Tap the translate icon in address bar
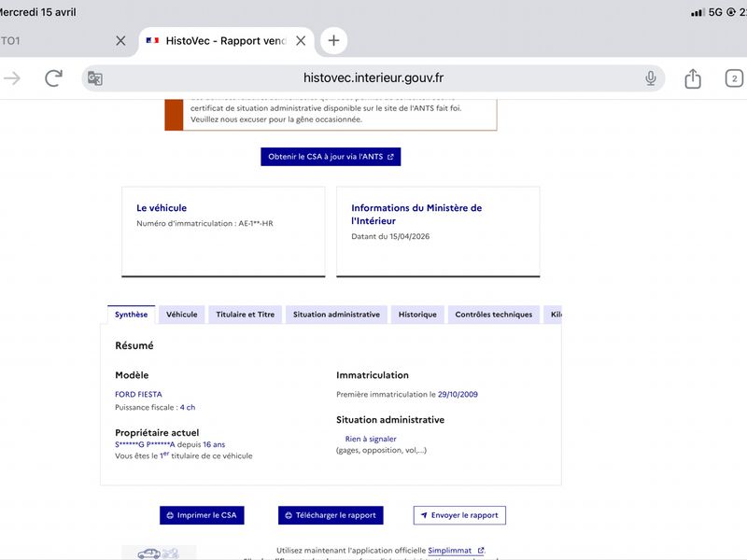Image resolution: width=747 pixels, height=560 pixels. pos(95,78)
